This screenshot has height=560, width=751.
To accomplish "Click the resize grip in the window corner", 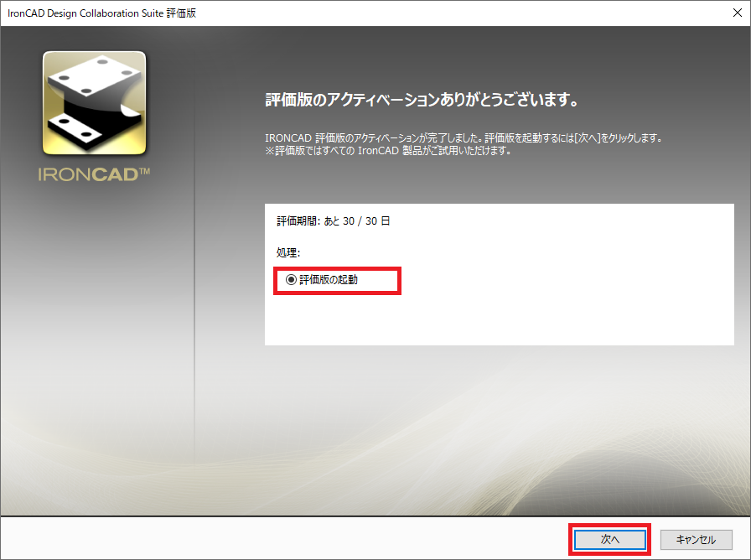I will [745, 554].
